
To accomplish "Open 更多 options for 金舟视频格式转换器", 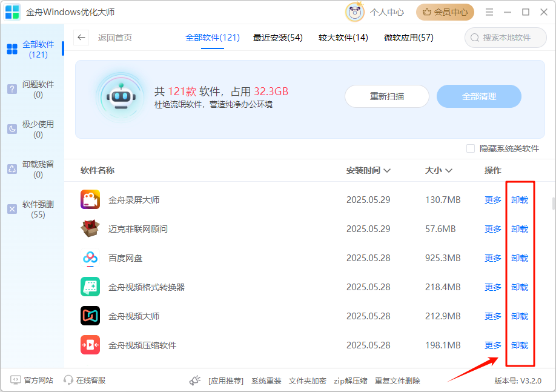I will [493, 287].
